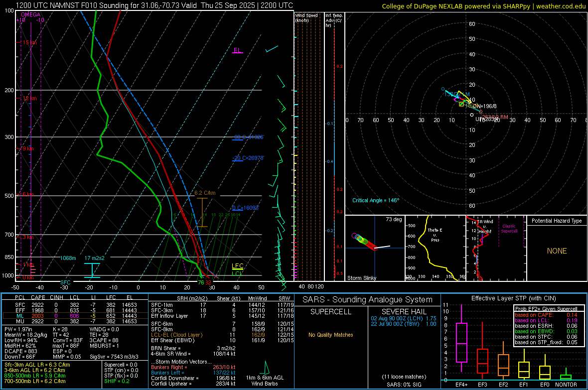588x390 pixels.
Task: Open the weather.cod.edu NEXLAB credit text
Action: 483,6
